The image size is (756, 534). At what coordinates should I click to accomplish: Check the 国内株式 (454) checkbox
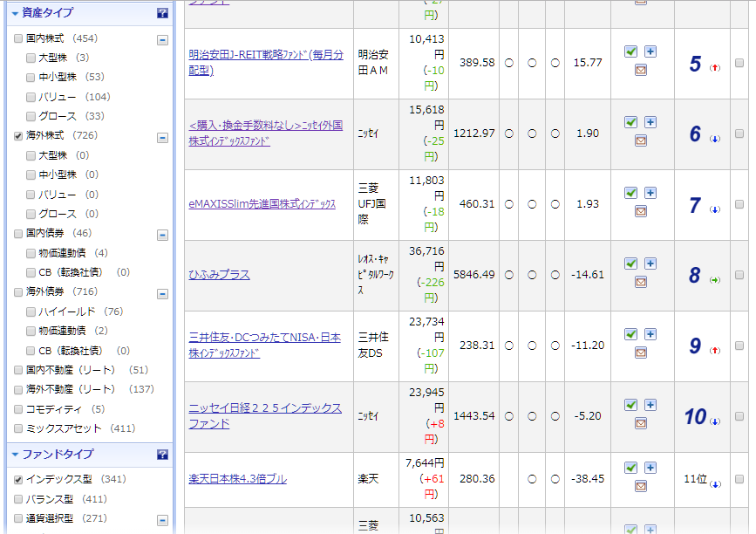tap(18, 38)
